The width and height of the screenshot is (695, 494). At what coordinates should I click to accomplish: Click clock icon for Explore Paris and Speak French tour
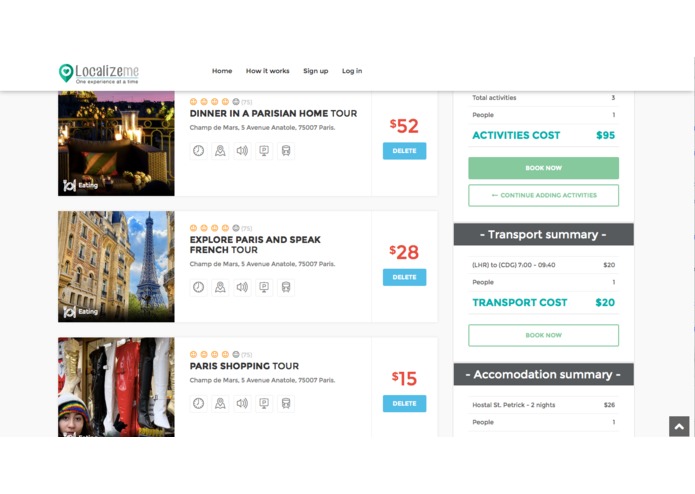coord(199,287)
